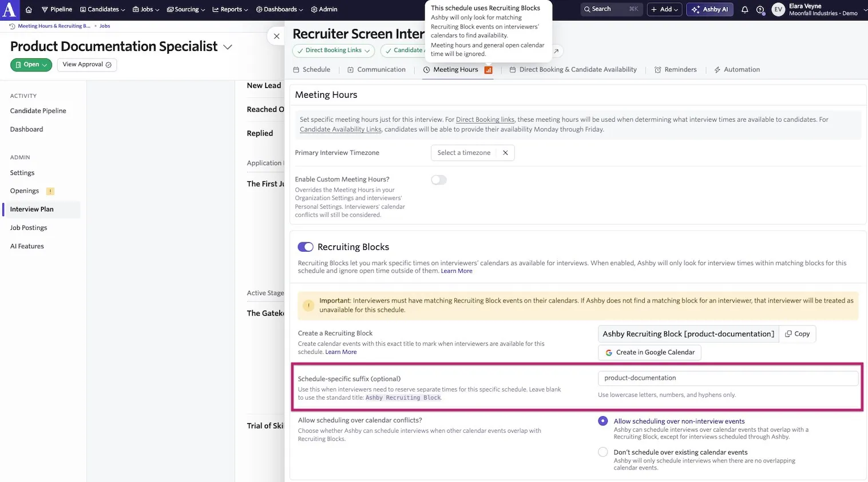Clear the timezone selection X
Viewport: 868px width, 482px height.
tap(505, 153)
